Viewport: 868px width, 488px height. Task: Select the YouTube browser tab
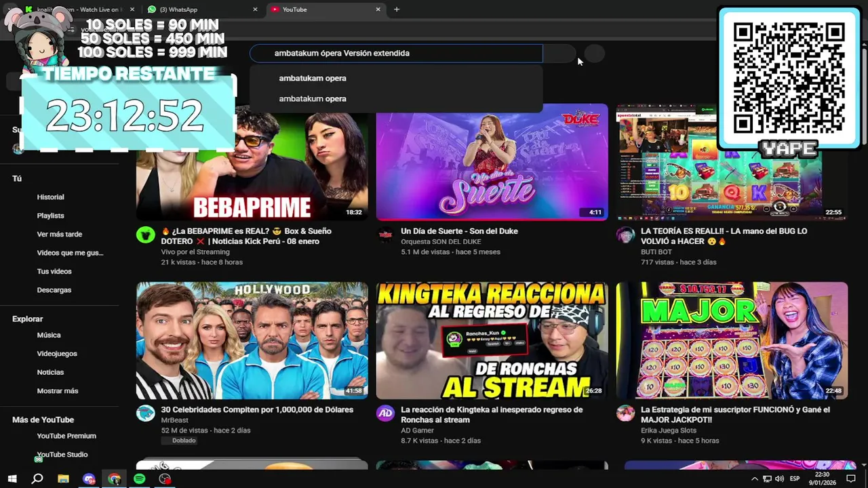point(325,9)
